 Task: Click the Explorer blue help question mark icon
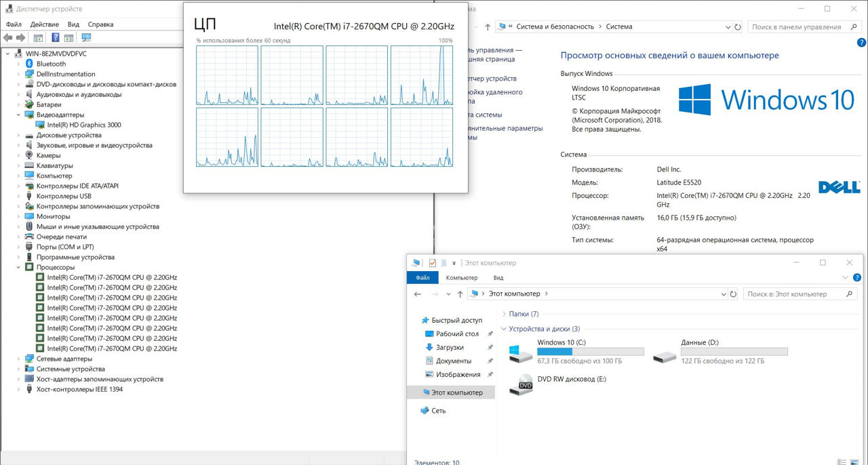[x=857, y=278]
